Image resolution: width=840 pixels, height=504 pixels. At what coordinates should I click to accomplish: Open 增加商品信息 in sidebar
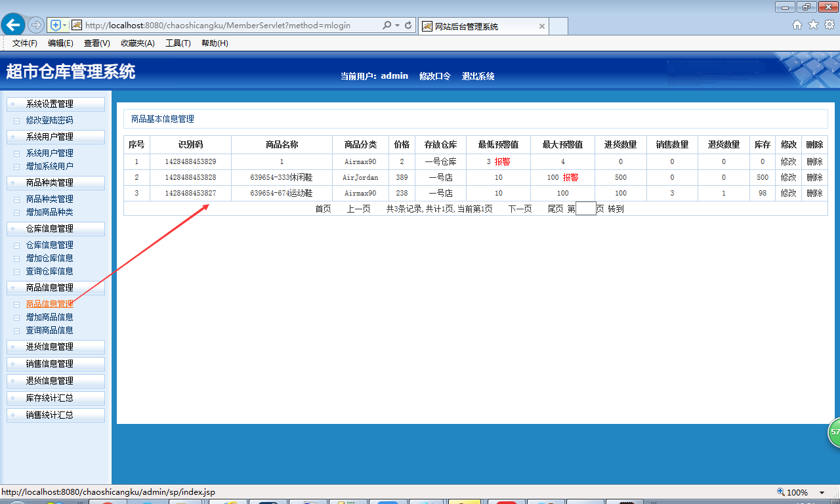[x=49, y=318]
